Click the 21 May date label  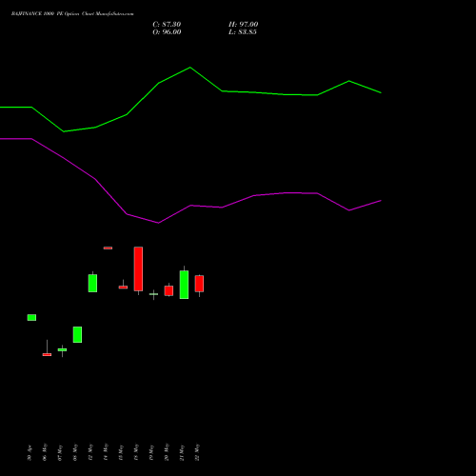[182, 452]
